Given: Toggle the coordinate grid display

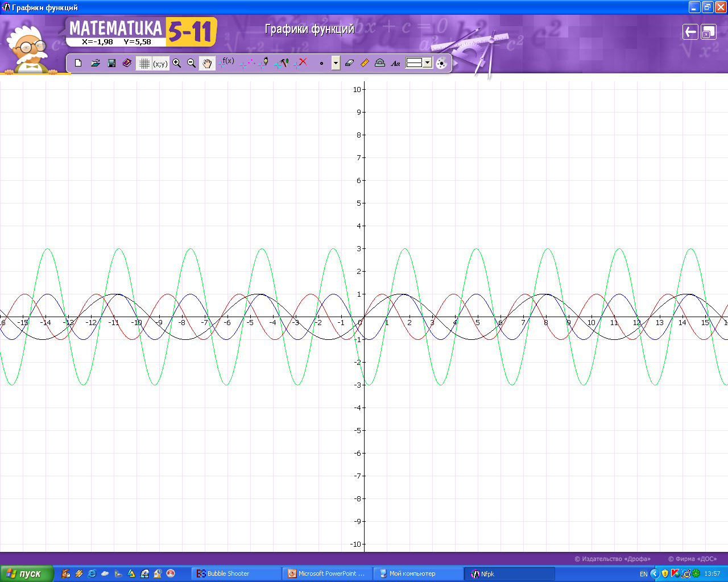Looking at the screenshot, I should pos(144,64).
